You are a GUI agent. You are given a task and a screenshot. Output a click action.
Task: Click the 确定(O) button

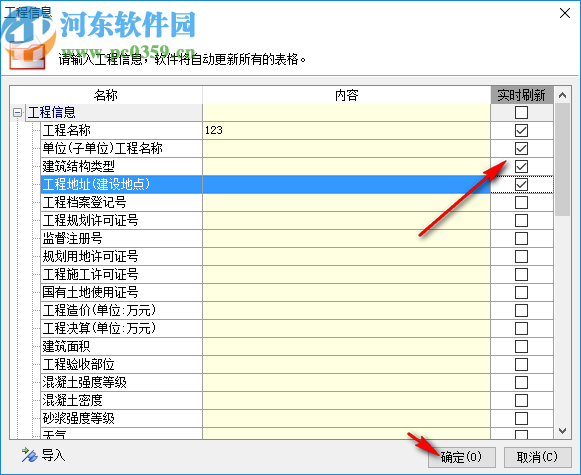click(462, 457)
